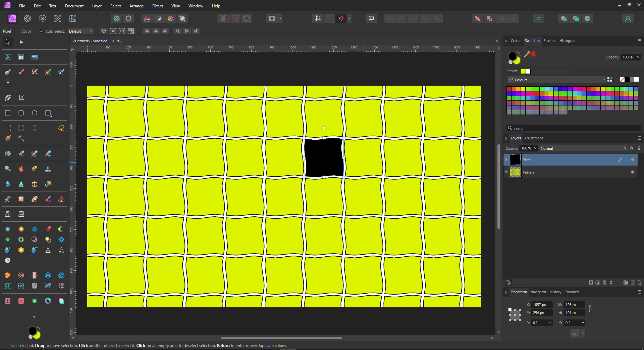This screenshot has width=644, height=350.
Task: Open layer cog settings button
Action: pyautogui.click(x=632, y=148)
